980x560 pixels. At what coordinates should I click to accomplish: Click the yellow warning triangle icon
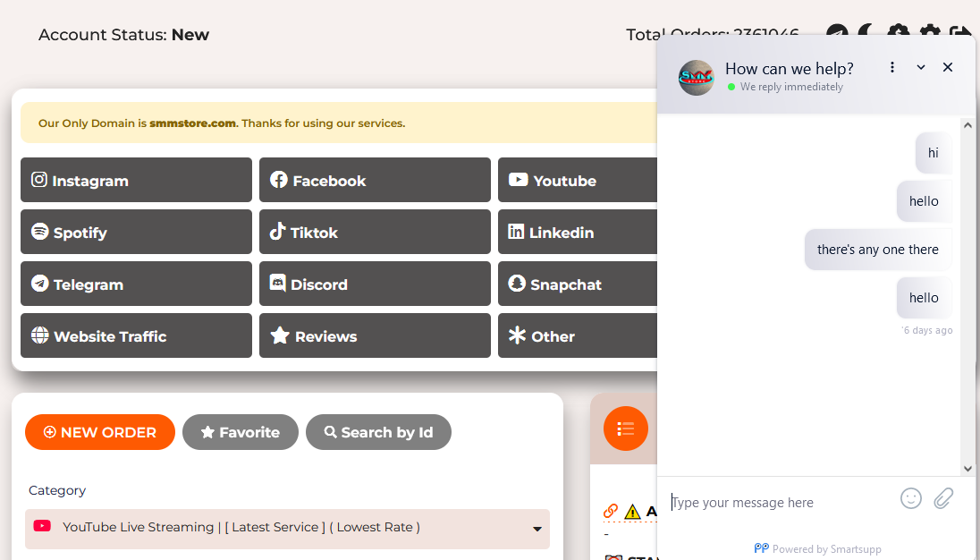point(632,512)
